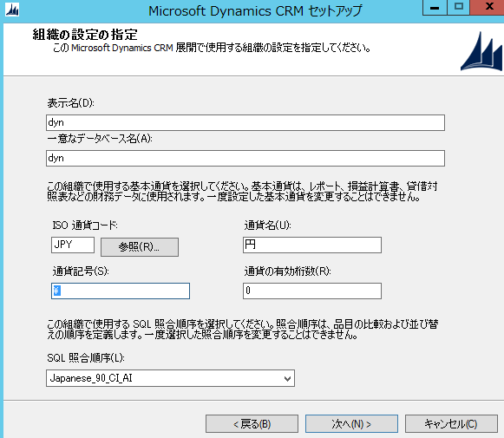
Task: Go to next step with 次へ(N)
Action: click(x=351, y=424)
